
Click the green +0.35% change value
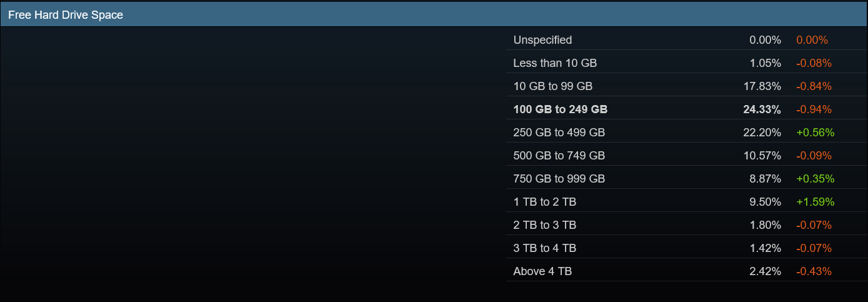click(815, 179)
